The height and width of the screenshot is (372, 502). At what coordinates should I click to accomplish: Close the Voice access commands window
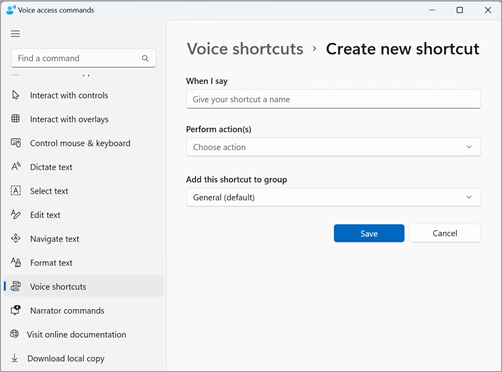488,10
